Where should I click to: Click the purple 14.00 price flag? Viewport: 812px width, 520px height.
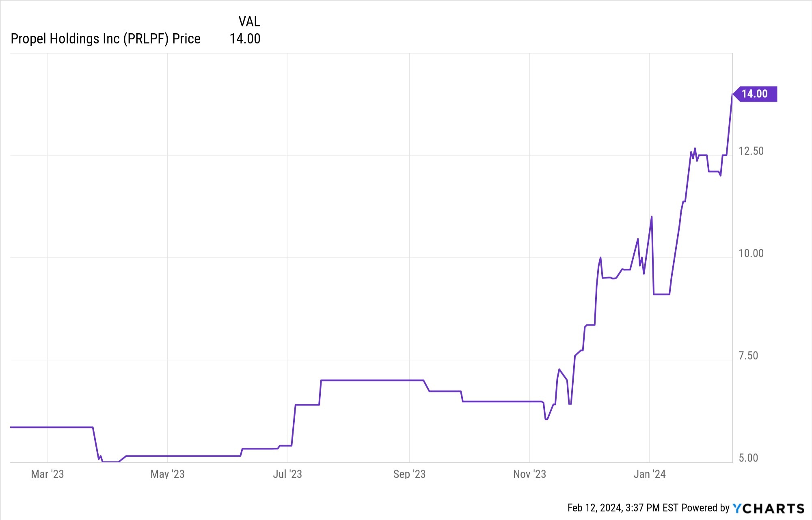755,94
